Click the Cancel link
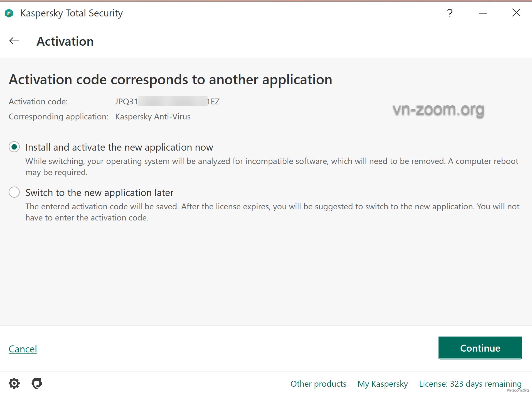This screenshot has height=395, width=532. coord(23,349)
